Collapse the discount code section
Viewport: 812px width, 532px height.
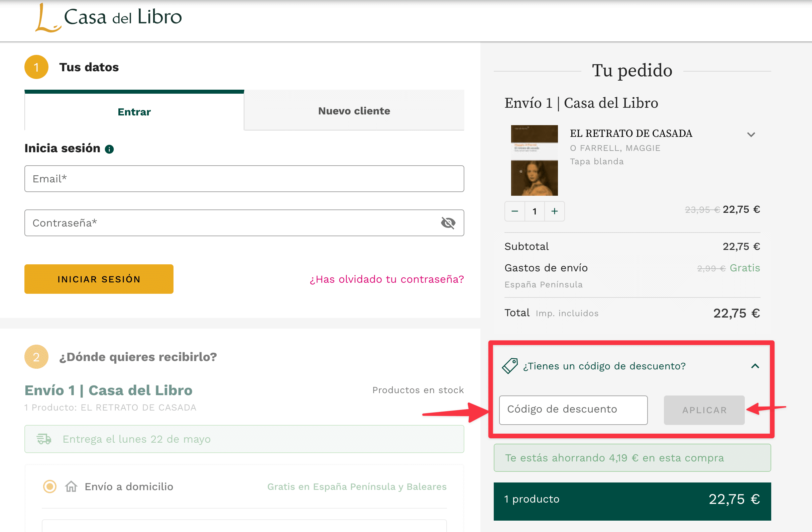pos(755,366)
